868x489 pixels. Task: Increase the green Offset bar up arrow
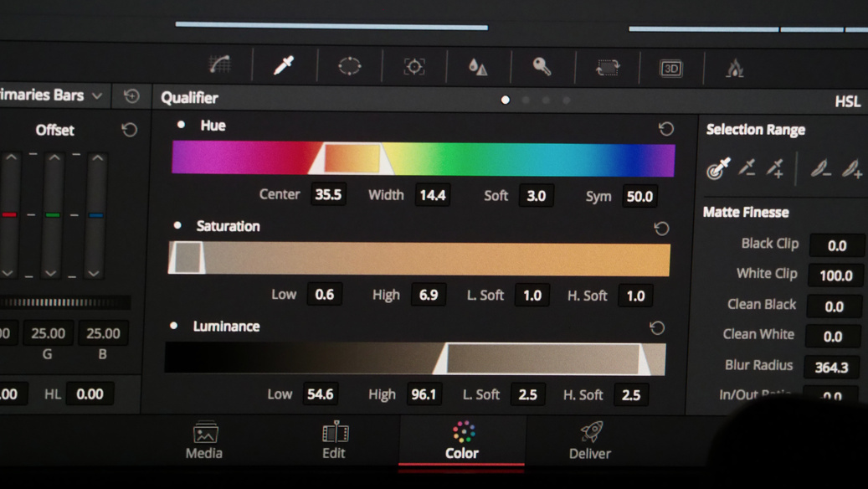[54, 157]
